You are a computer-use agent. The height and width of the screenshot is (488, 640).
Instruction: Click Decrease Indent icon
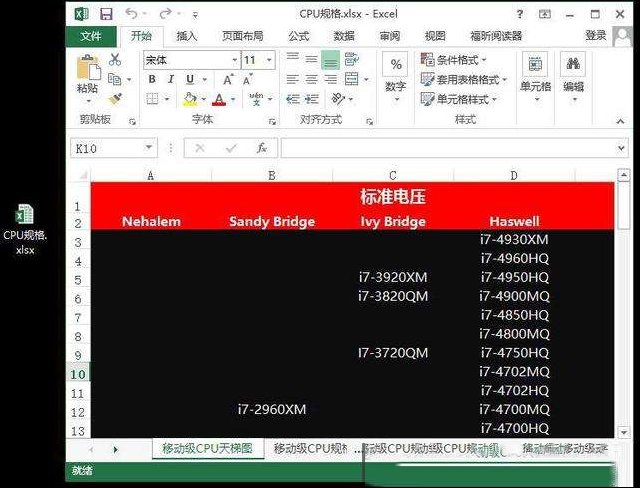tap(293, 99)
